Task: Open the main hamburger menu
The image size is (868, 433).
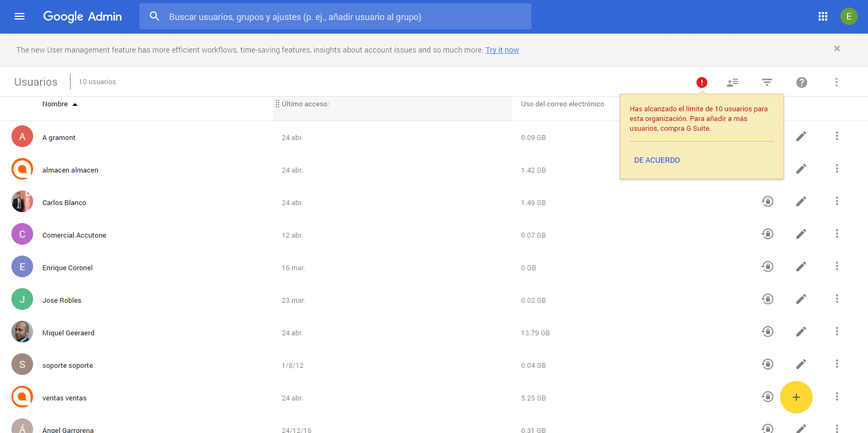Action: 20,16
